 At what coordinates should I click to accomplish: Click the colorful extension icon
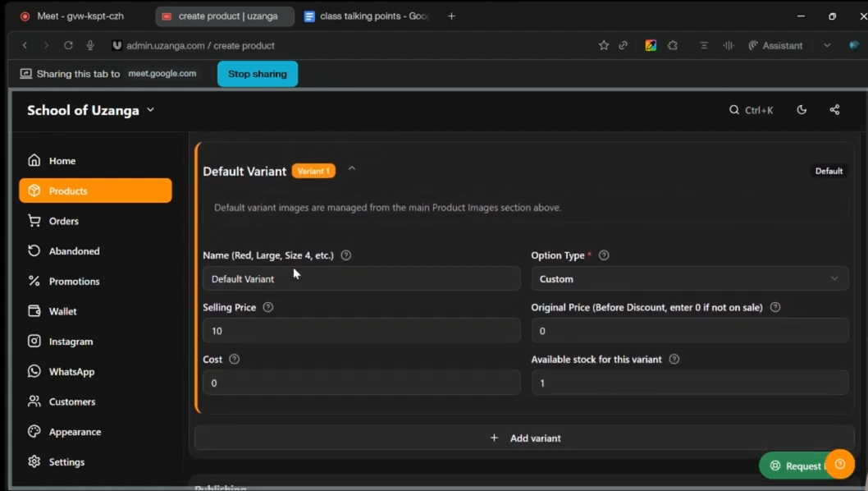651,45
